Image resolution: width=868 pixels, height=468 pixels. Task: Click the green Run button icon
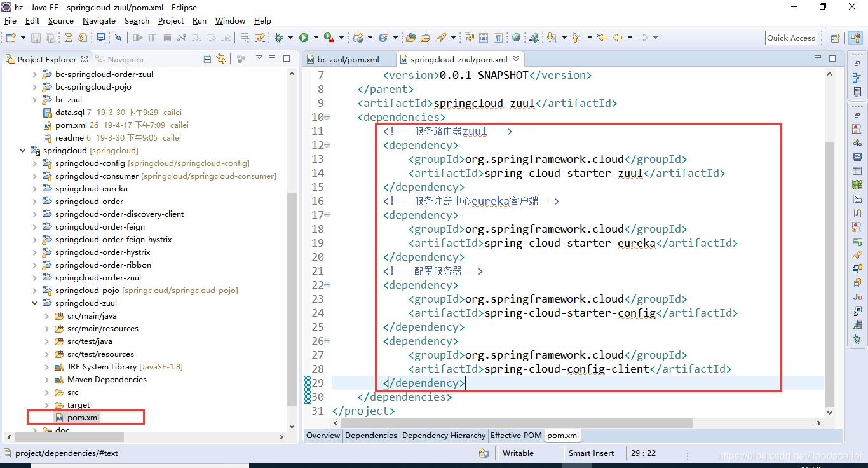pyautogui.click(x=304, y=38)
